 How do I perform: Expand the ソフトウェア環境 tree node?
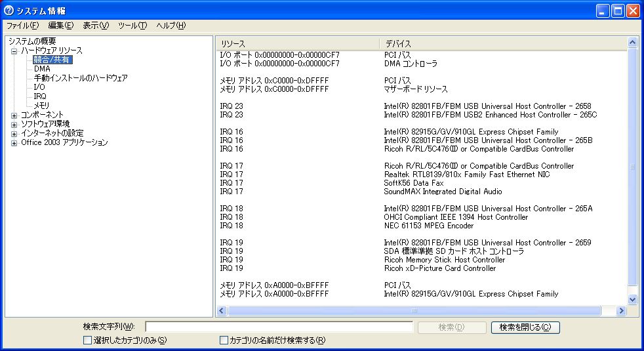tap(14, 124)
